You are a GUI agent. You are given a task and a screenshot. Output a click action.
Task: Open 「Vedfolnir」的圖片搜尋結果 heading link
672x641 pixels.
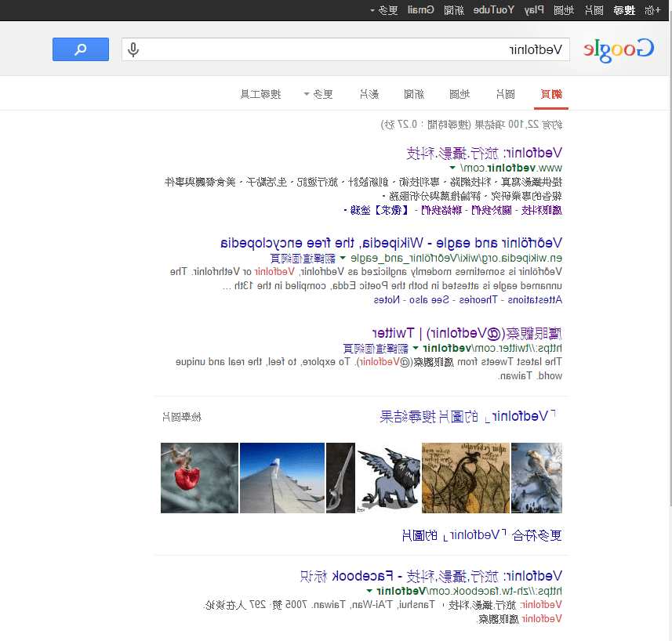(467, 416)
